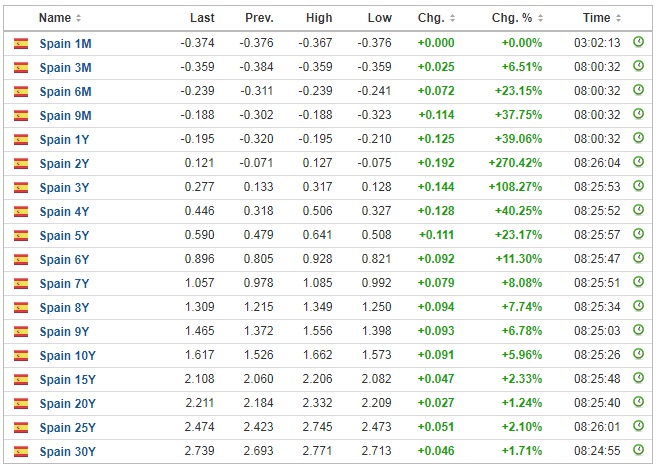Click the clock icon in Spain 2Y row

(638, 162)
